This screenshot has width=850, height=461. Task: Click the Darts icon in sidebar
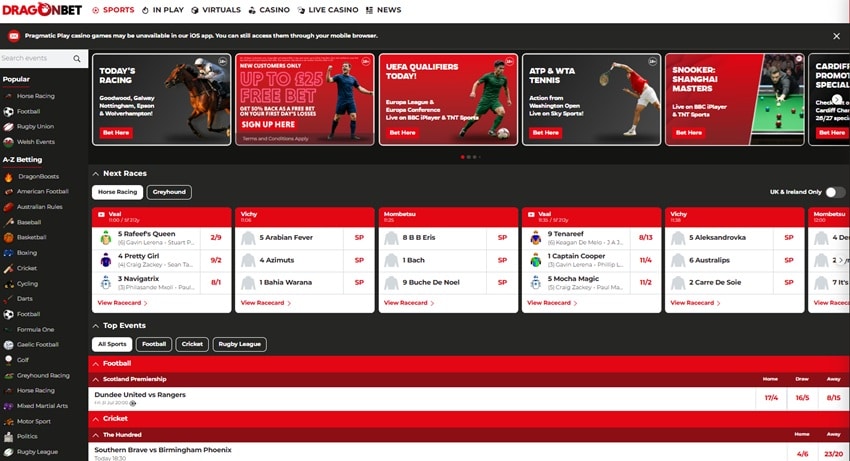[8, 298]
